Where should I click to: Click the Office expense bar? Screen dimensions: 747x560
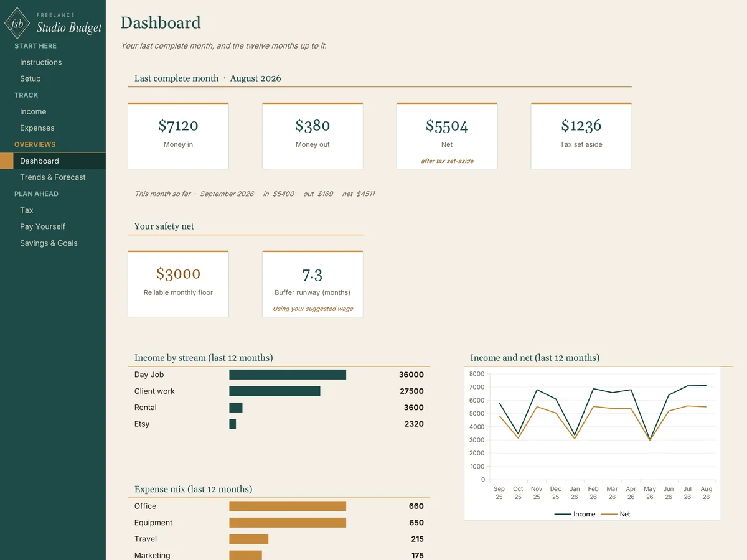click(288, 506)
